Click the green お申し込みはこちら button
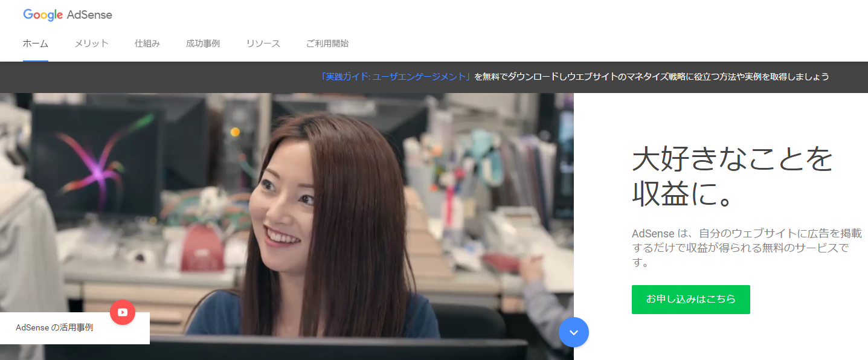Image resolution: width=868 pixels, height=360 pixels. pos(691,300)
